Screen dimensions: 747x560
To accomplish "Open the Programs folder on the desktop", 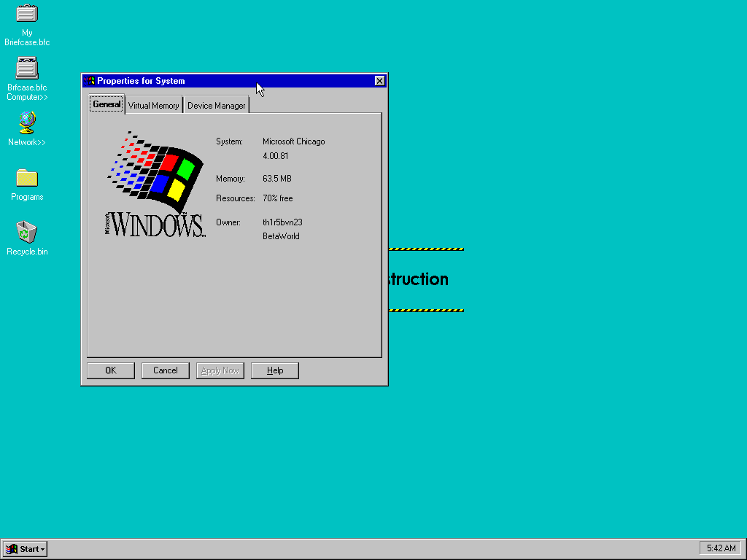I will (26, 179).
